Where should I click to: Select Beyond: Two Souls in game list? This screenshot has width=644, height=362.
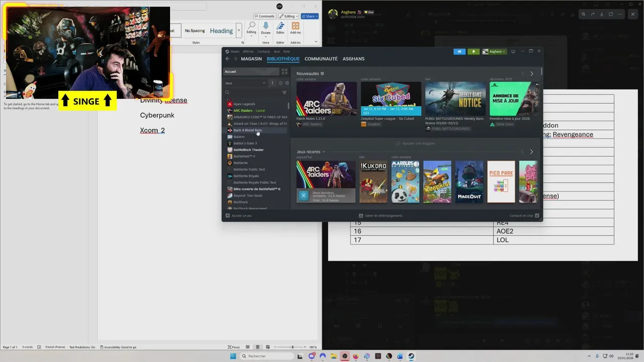pyautogui.click(x=248, y=196)
